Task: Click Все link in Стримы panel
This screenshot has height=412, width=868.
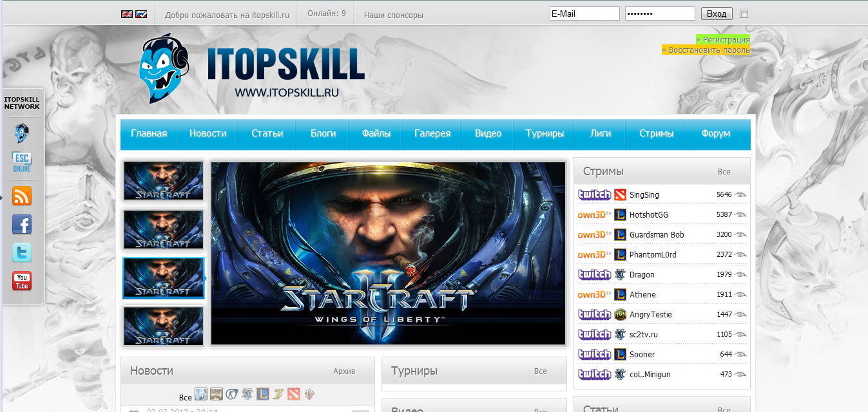Action: 724,172
